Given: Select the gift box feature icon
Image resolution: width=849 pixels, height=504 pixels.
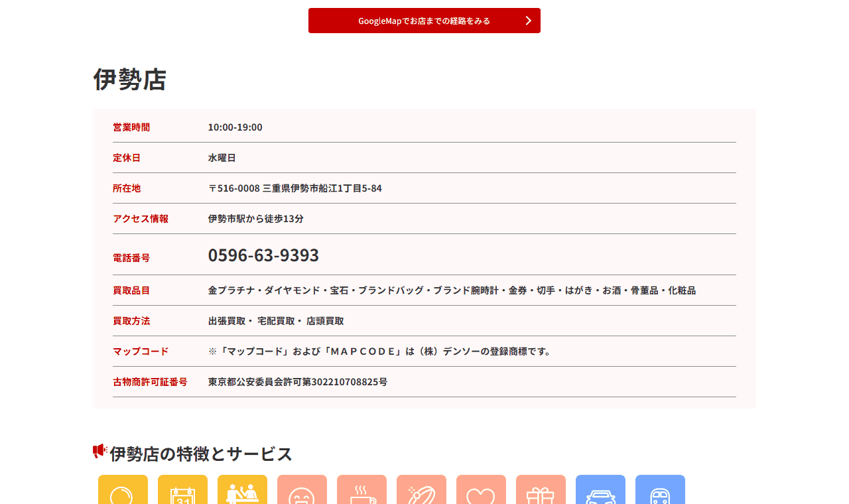Looking at the screenshot, I should coord(541,489).
